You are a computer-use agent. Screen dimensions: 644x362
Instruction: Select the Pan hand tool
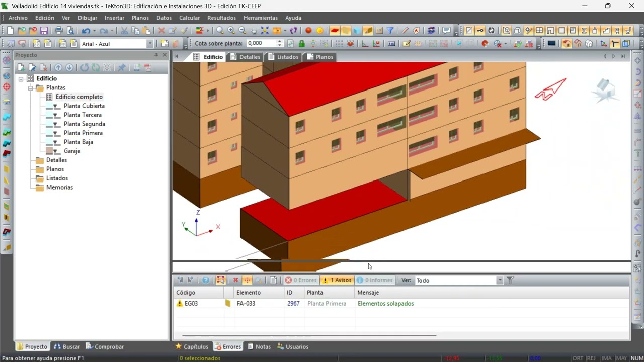point(254,31)
